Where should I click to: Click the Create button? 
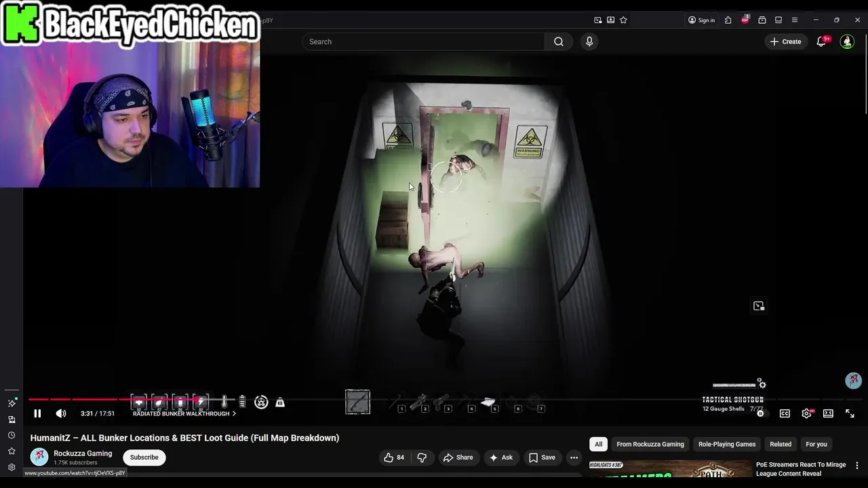(785, 41)
